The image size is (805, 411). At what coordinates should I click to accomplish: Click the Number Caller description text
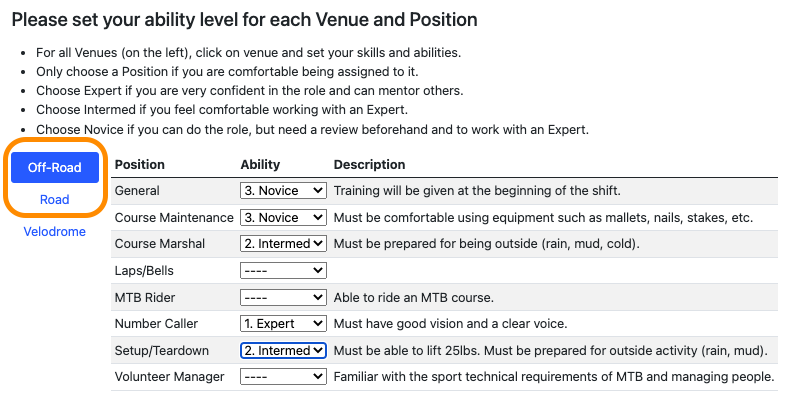point(450,324)
